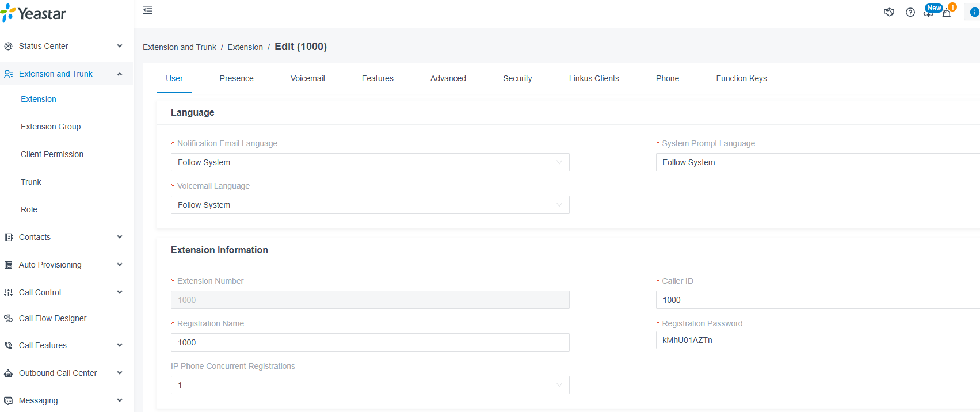Click the Outbound Call Center headset icon
Screen dimensions: 980x412
pyautogui.click(x=8, y=373)
